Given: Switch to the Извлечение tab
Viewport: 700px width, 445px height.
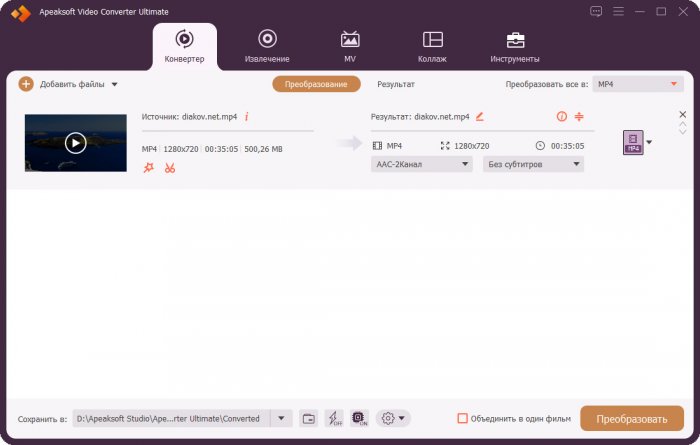Looking at the screenshot, I should [267, 46].
